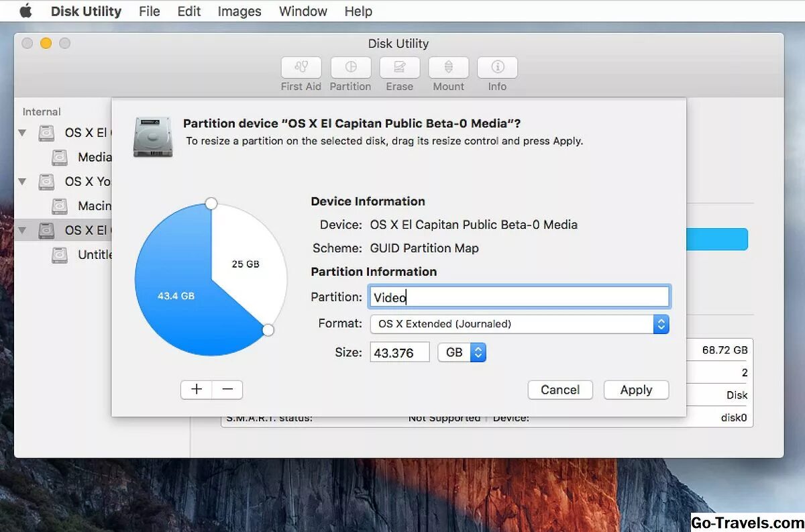
Task: Open the Format dropdown menu
Action: pyautogui.click(x=661, y=324)
